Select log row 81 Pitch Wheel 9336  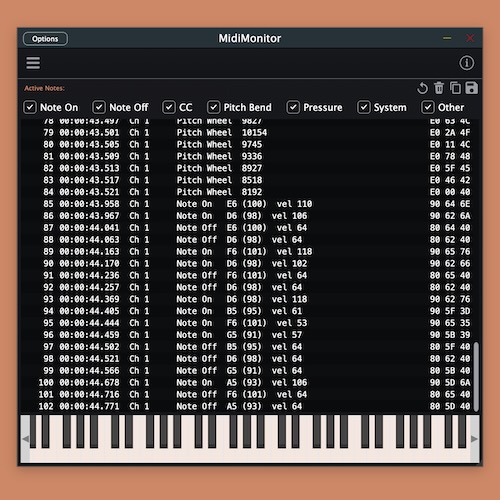point(248,156)
